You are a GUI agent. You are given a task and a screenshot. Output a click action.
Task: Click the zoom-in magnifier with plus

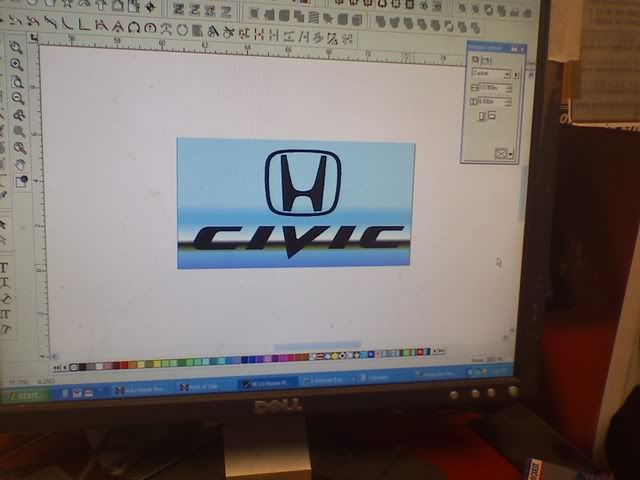pos(16,64)
